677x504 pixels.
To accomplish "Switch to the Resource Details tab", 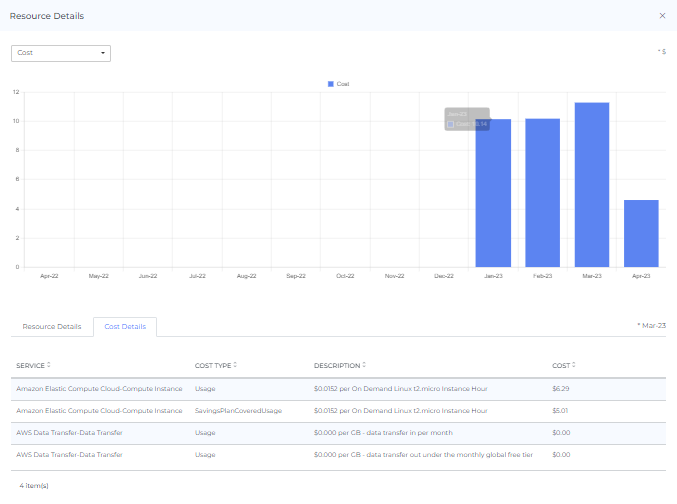I will point(52,326).
